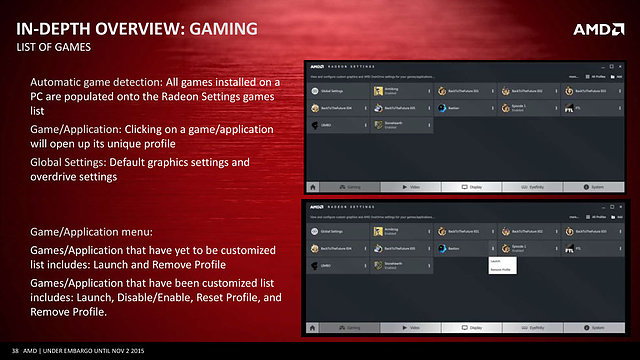
Task: Click Add button in lower window
Action: tap(616, 217)
